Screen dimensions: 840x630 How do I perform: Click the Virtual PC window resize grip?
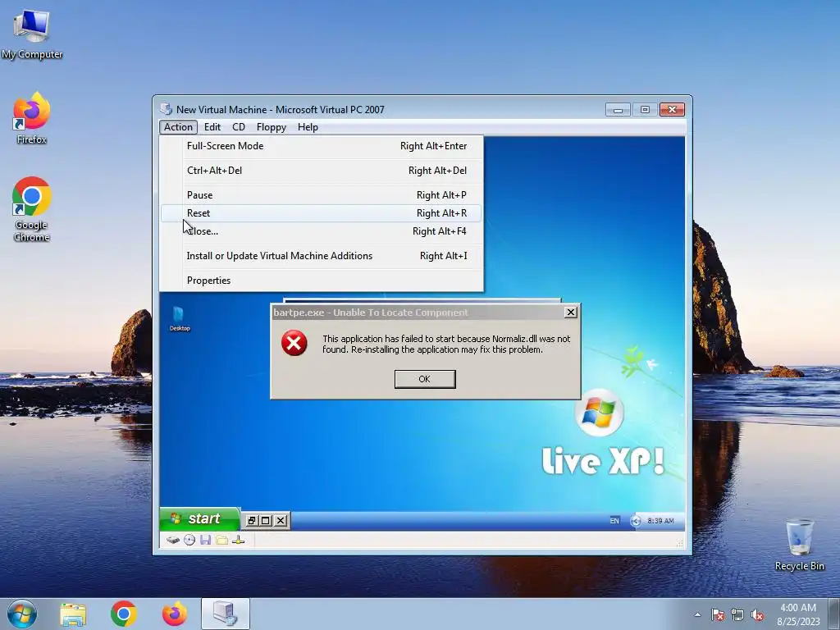point(680,543)
